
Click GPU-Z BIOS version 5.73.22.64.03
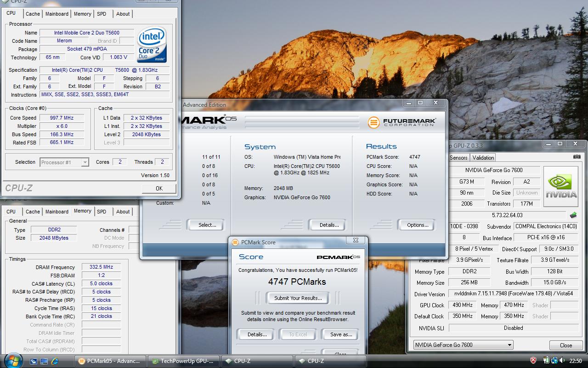pyautogui.click(x=507, y=215)
